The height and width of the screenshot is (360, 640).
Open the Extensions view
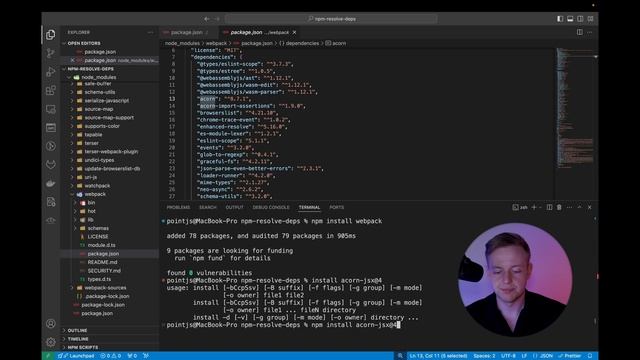click(51, 90)
